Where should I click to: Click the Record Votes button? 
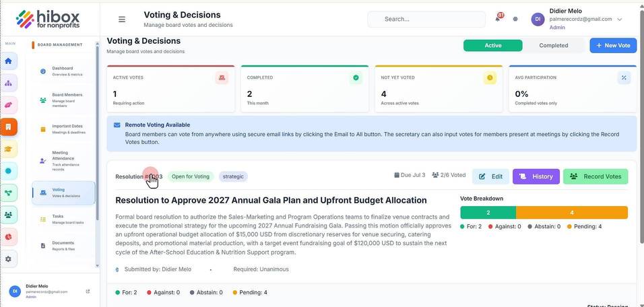coord(595,176)
